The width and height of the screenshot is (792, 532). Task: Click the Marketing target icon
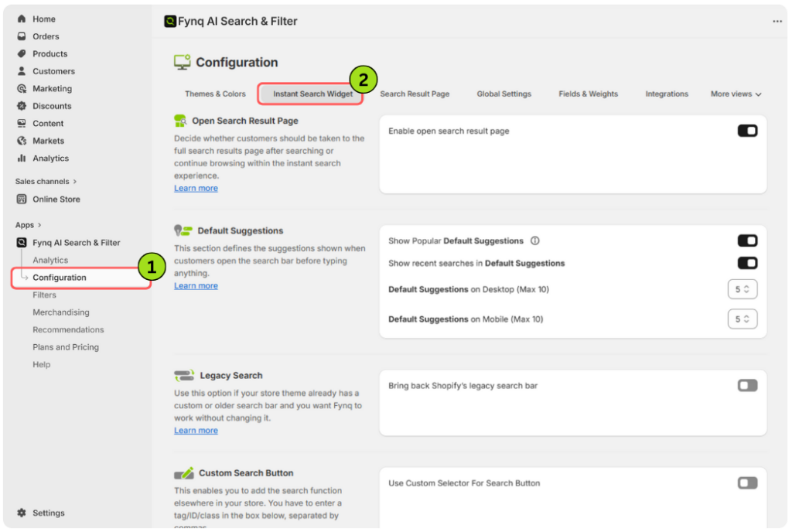tap(21, 88)
